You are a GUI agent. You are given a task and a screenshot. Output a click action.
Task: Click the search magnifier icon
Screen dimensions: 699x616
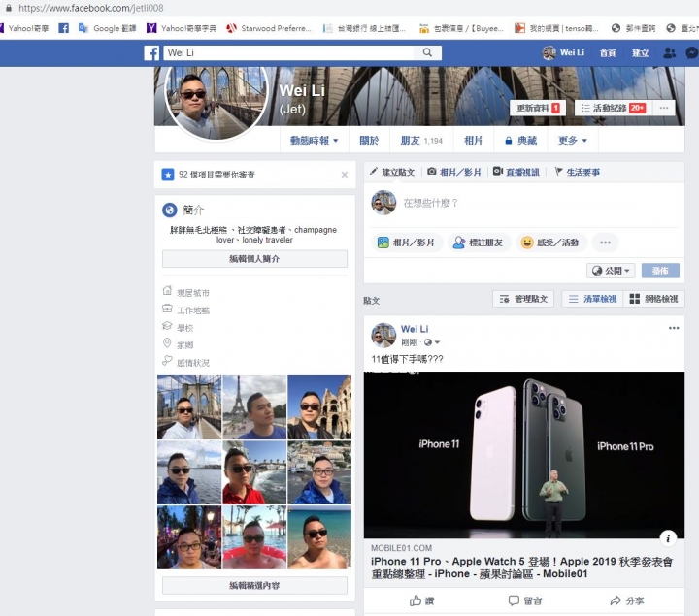(427, 52)
